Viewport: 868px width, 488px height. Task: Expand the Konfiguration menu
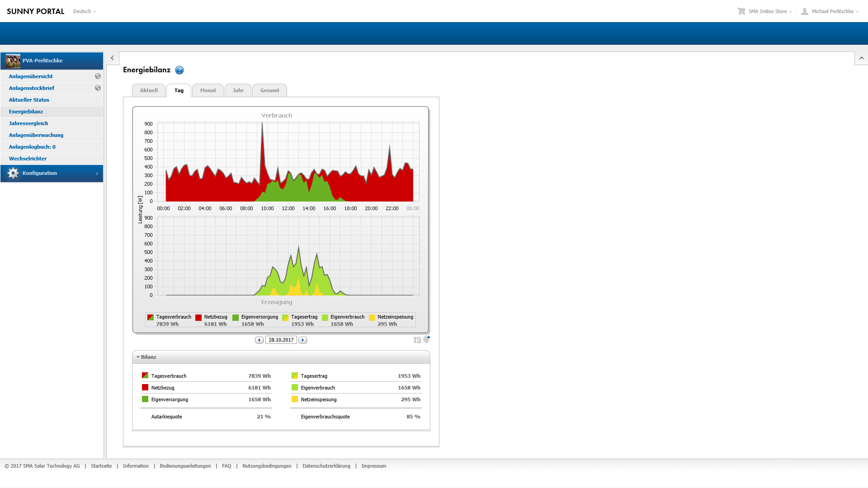tap(52, 173)
